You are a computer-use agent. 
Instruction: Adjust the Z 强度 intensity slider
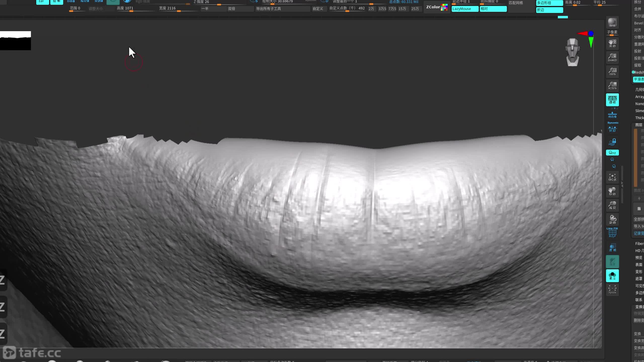pos(220,3)
